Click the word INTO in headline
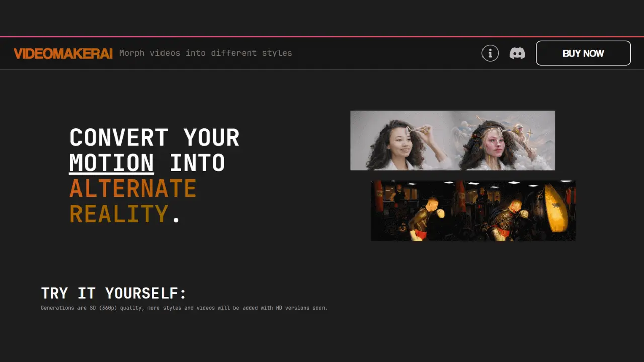 click(197, 163)
